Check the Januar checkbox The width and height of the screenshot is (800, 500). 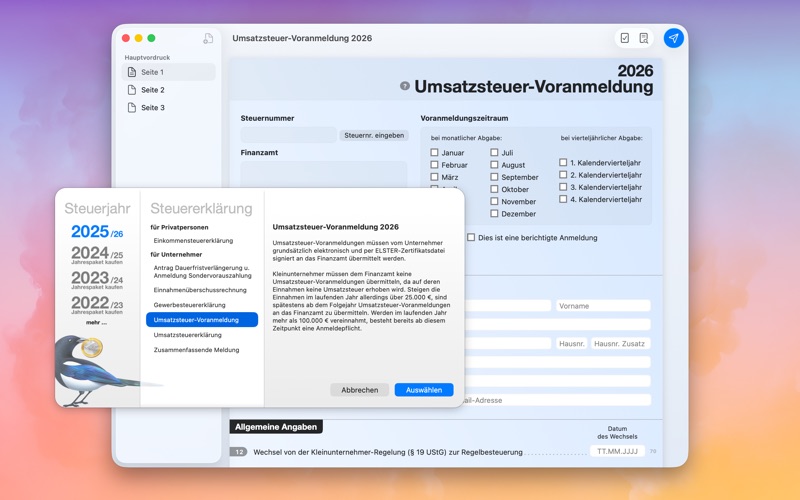[434, 152]
